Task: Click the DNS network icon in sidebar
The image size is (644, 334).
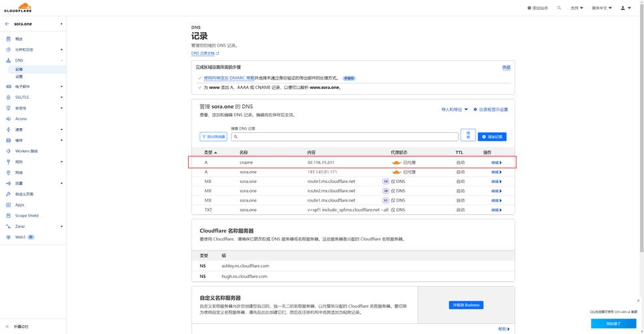Action: [x=9, y=61]
